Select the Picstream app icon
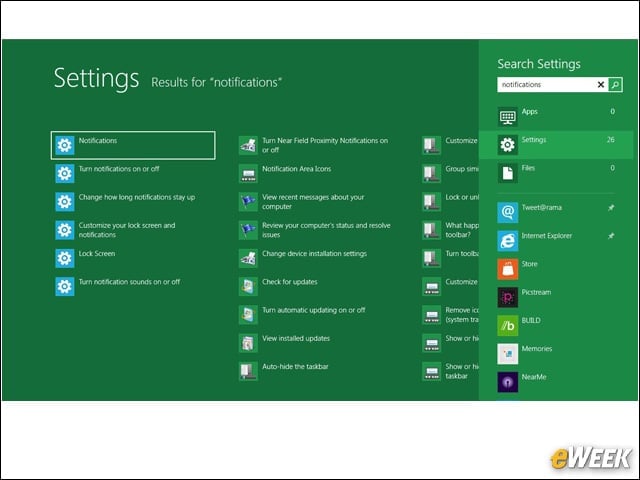The width and height of the screenshot is (640, 480). (507, 297)
